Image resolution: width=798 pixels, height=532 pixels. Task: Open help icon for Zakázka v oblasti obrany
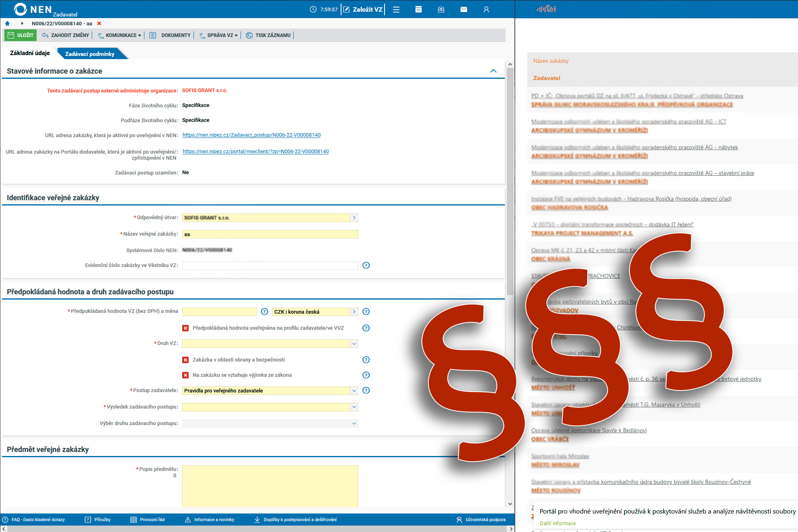click(366, 360)
